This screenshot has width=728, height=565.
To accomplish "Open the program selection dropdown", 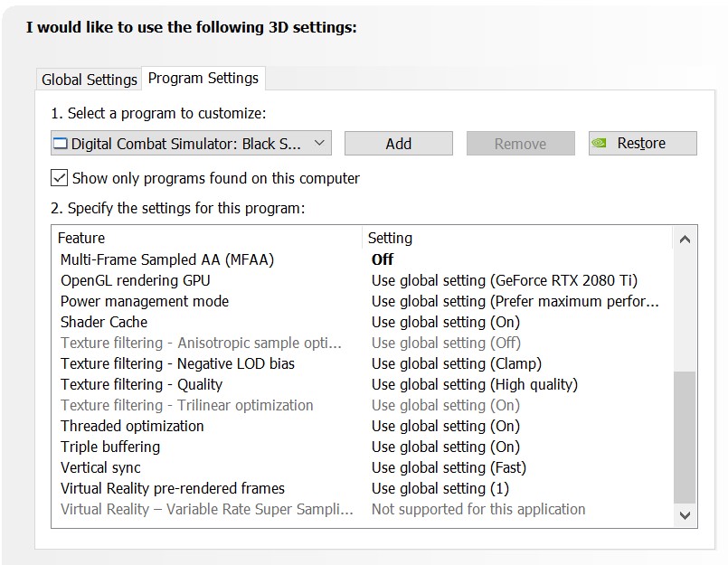I will (x=191, y=143).
